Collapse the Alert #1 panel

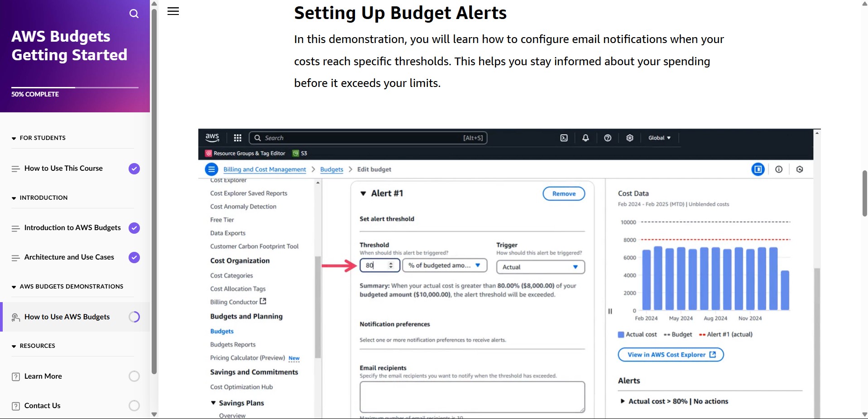[x=363, y=193]
